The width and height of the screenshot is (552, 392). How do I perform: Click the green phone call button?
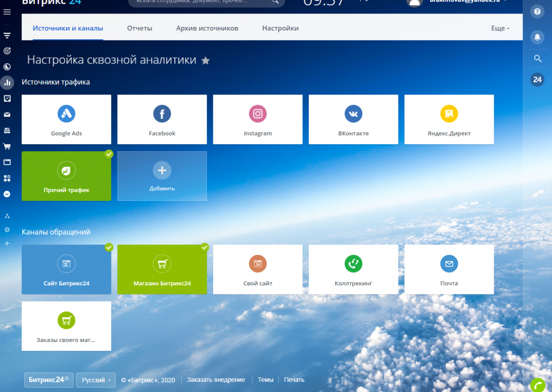pyautogui.click(x=538, y=386)
